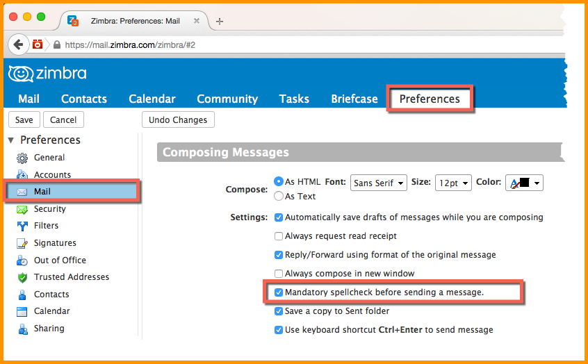Image resolution: width=588 pixels, height=364 pixels.
Task: Toggle Reply/Forward using original format checkbox
Action: click(x=278, y=255)
